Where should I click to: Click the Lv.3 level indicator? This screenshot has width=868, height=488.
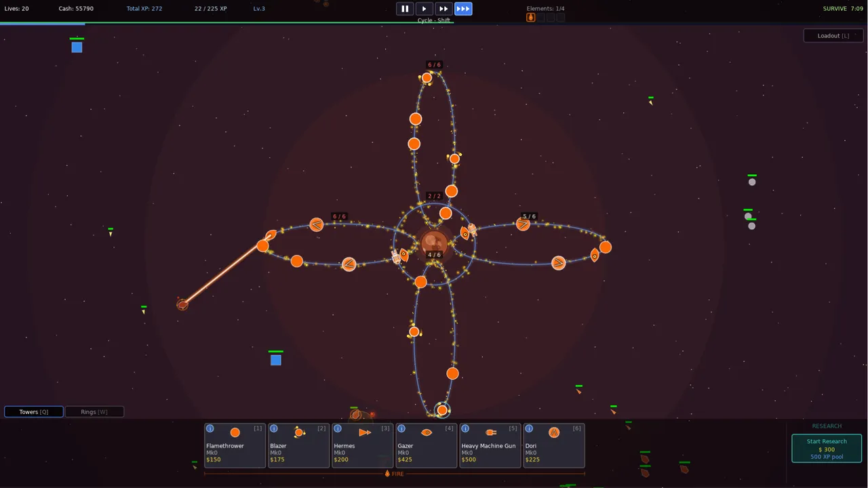pyautogui.click(x=259, y=9)
